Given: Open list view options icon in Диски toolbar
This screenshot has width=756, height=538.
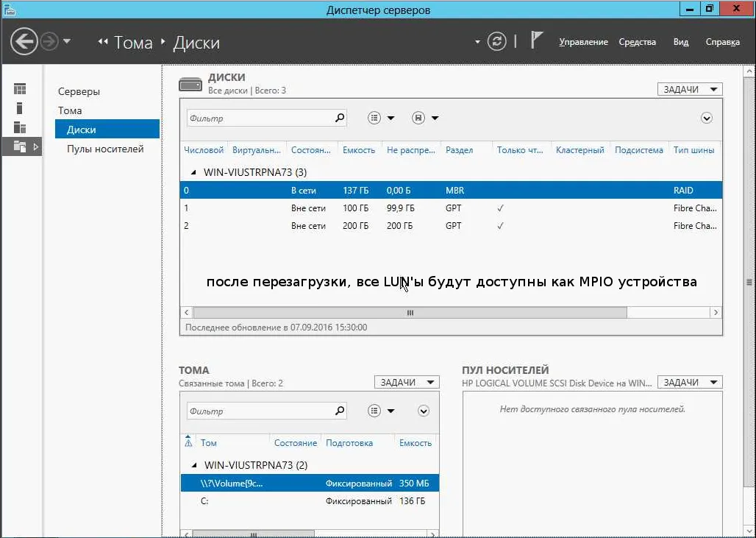Looking at the screenshot, I should (374, 118).
